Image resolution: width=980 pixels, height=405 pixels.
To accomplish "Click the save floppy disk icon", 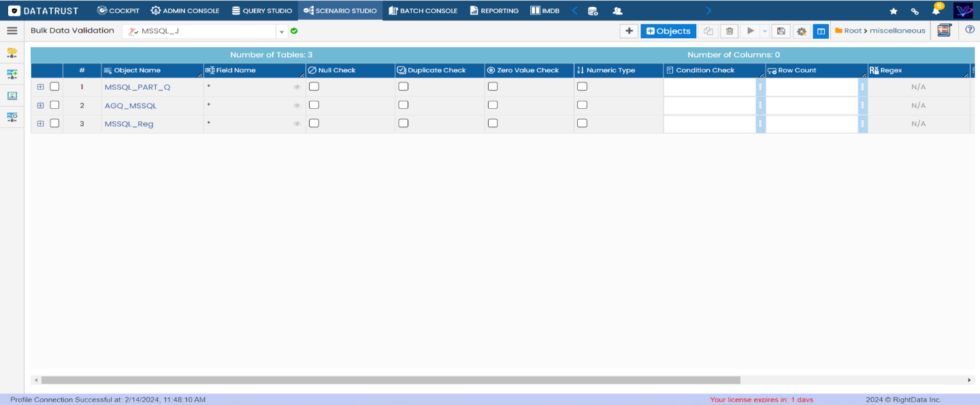I will 781,31.
